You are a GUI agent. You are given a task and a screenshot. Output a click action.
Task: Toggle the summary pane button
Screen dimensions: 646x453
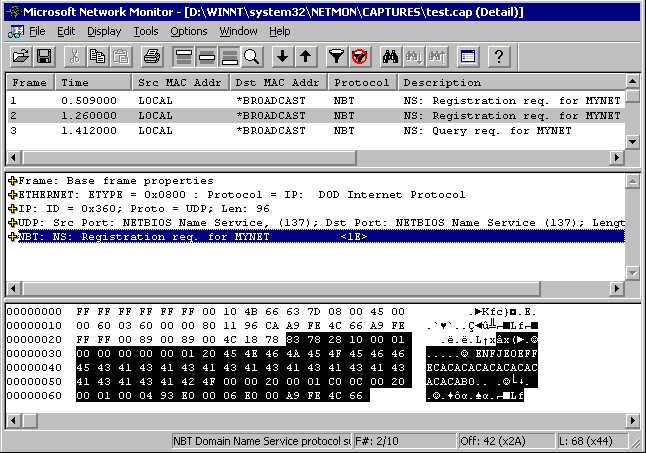[183, 56]
